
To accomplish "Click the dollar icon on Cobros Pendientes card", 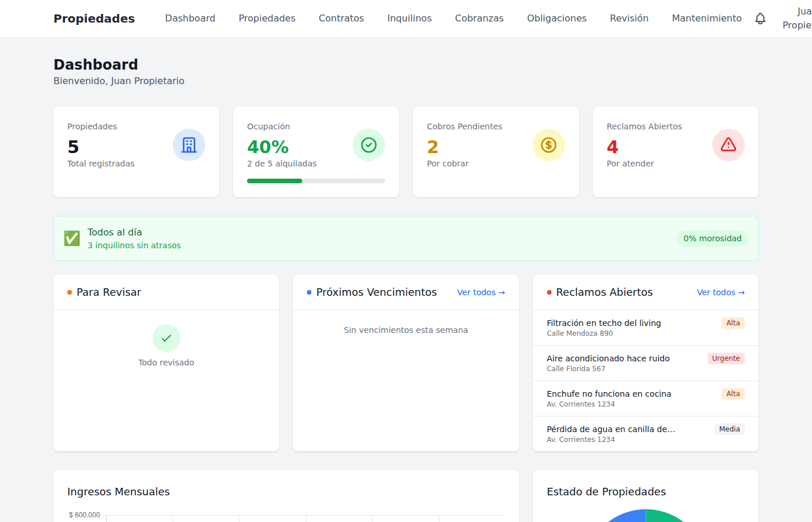I will 549,145.
